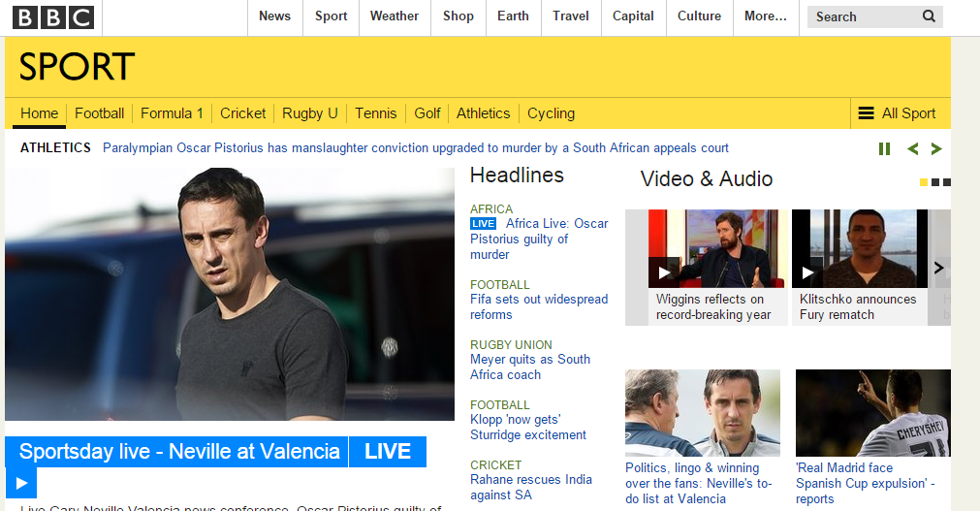Open 'Klitschko announces Fury rematch' caption

click(x=858, y=307)
